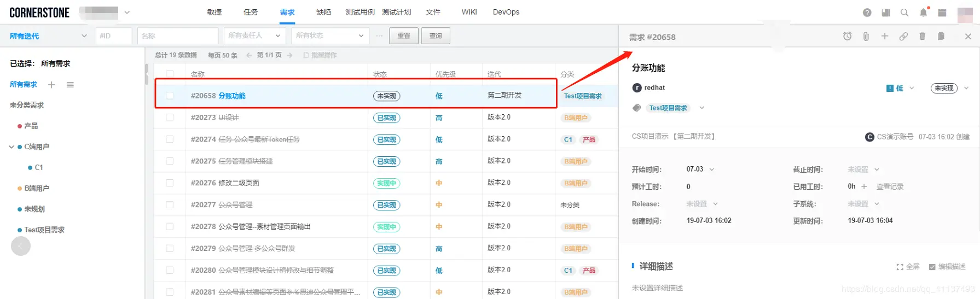The width and height of the screenshot is (980, 299).
Task: Click into the #ID input field
Action: (x=114, y=36)
